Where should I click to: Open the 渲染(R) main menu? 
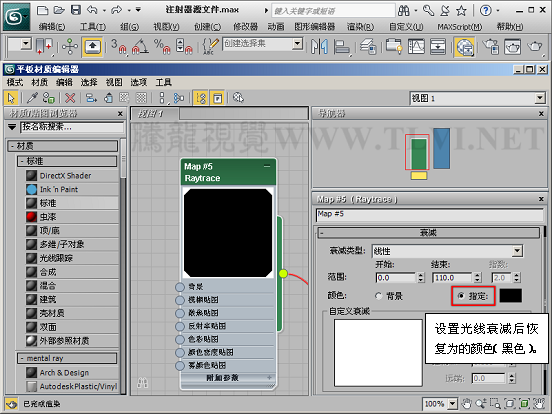(x=360, y=26)
